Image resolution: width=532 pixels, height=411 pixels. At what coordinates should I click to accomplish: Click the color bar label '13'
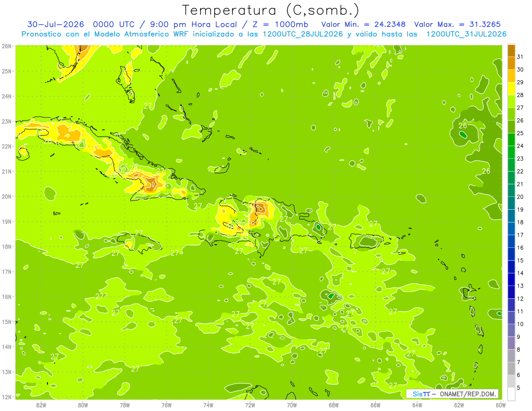coord(520,286)
